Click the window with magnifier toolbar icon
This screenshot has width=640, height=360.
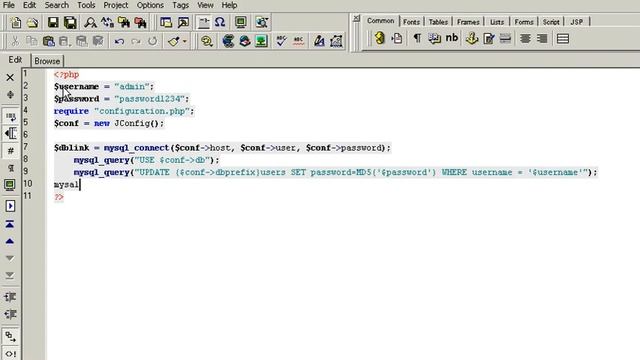[183, 22]
